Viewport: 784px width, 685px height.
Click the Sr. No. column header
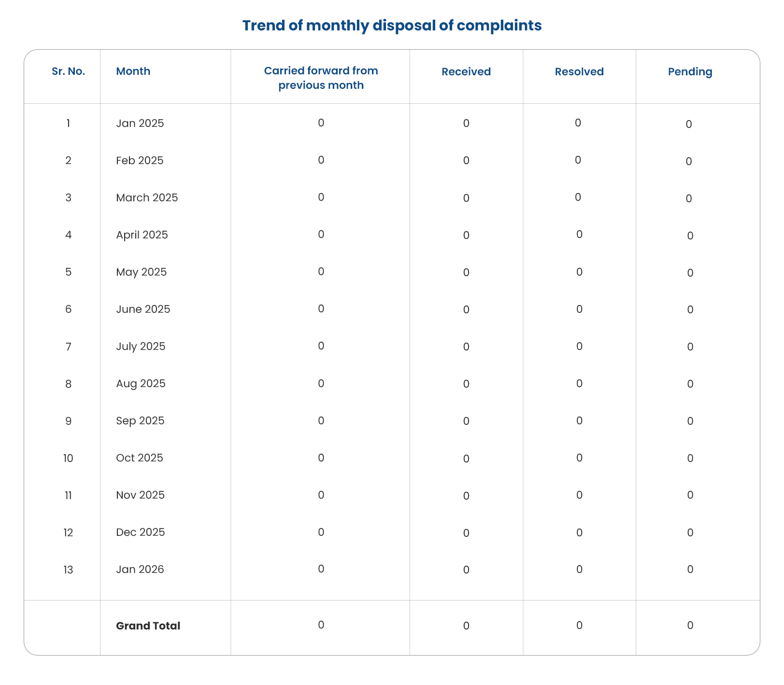click(x=69, y=71)
